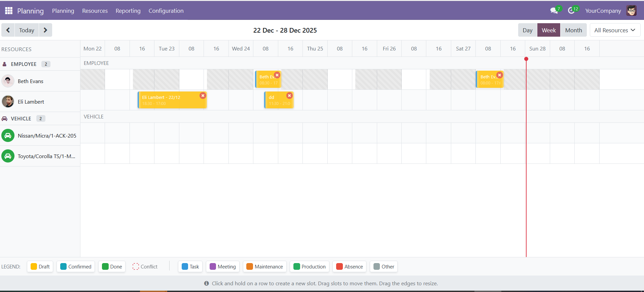Open the conversations chat icon
644x292 pixels.
[x=554, y=11]
